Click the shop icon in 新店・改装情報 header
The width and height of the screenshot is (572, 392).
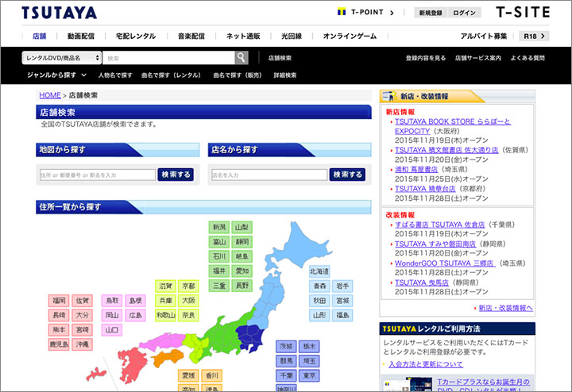389,97
